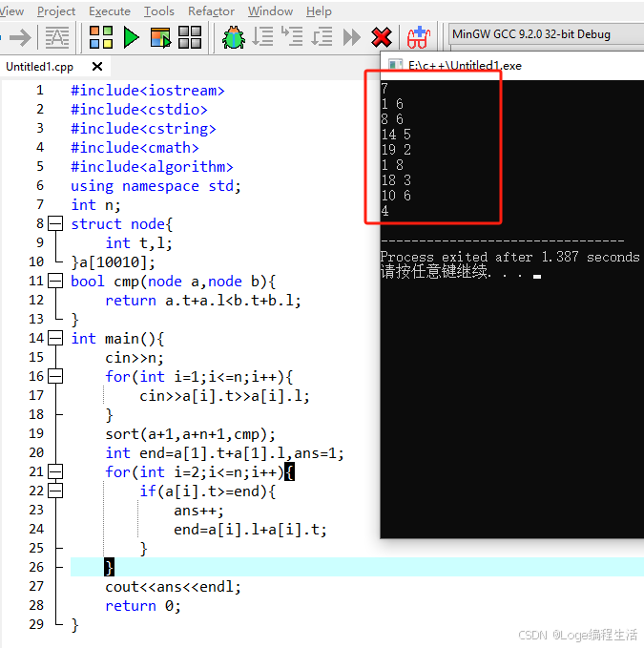The height and width of the screenshot is (648, 644).
Task: Open the Tools menu
Action: [x=158, y=11]
